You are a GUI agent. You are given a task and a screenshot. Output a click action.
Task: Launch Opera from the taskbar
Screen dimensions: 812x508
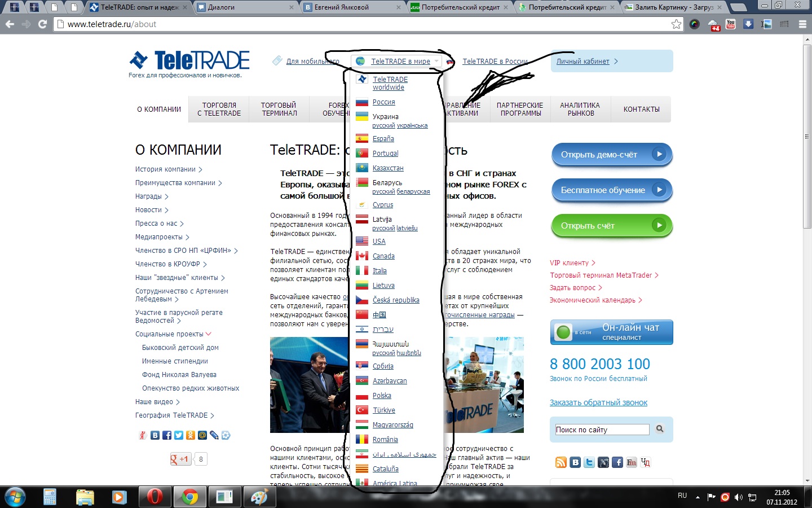155,497
